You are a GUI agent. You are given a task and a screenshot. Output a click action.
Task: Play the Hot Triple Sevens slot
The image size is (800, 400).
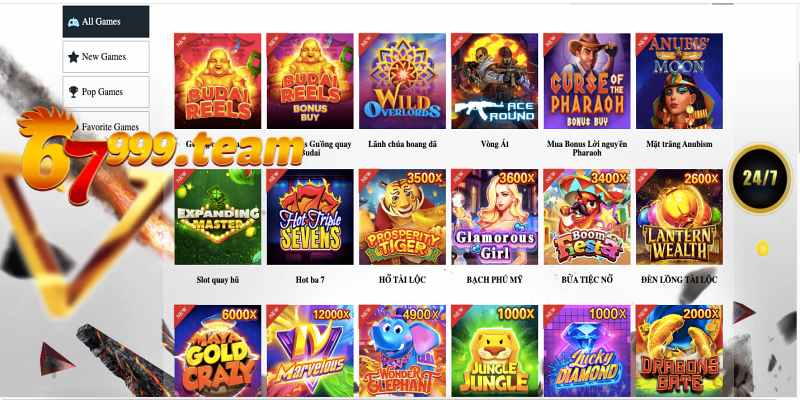310,217
